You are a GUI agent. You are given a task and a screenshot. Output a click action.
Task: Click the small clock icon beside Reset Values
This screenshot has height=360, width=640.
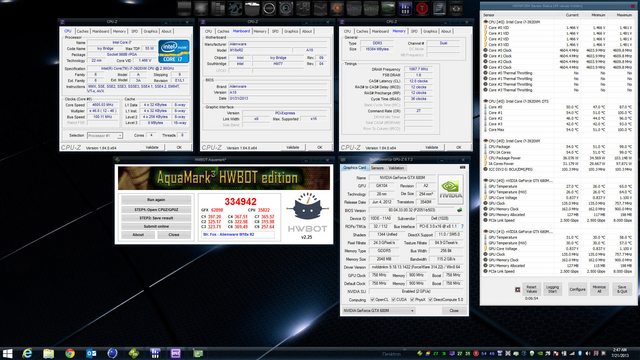[518, 289]
